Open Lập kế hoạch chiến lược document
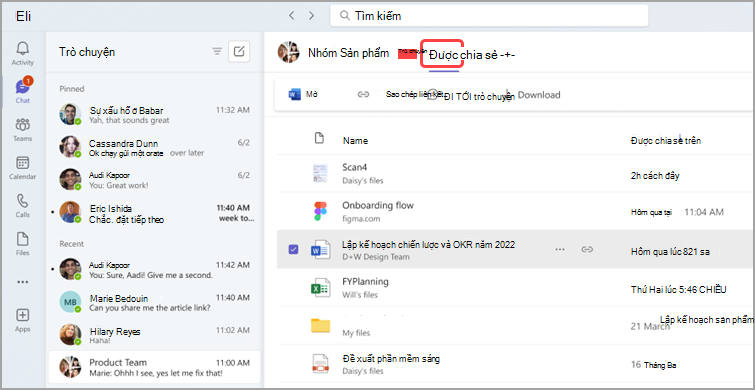The width and height of the screenshot is (755, 390). (x=428, y=245)
